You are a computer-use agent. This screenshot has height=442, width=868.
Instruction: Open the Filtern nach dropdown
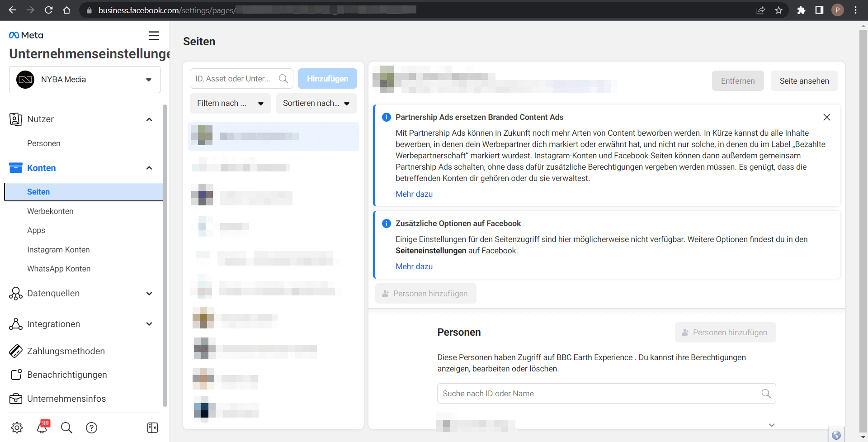(230, 103)
